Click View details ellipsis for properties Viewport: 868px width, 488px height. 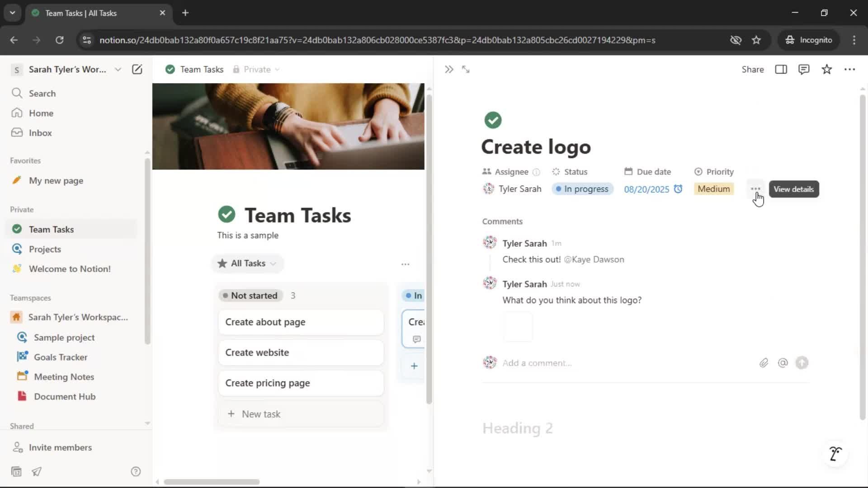[755, 189]
